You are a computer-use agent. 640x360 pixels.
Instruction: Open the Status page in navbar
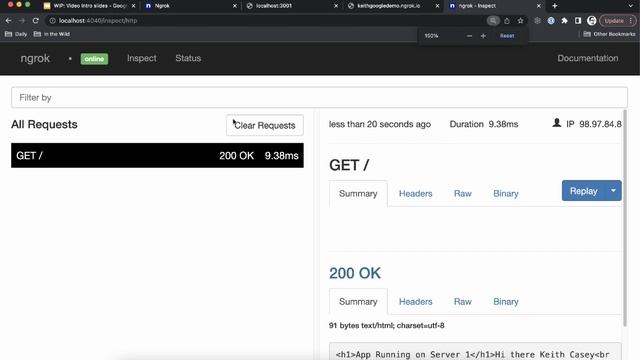pyautogui.click(x=188, y=58)
